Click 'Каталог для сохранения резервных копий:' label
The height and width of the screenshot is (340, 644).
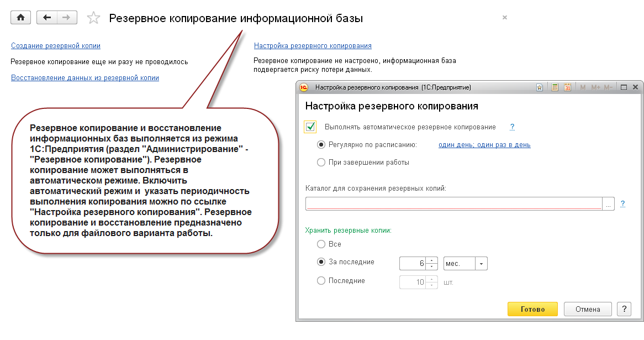point(376,189)
